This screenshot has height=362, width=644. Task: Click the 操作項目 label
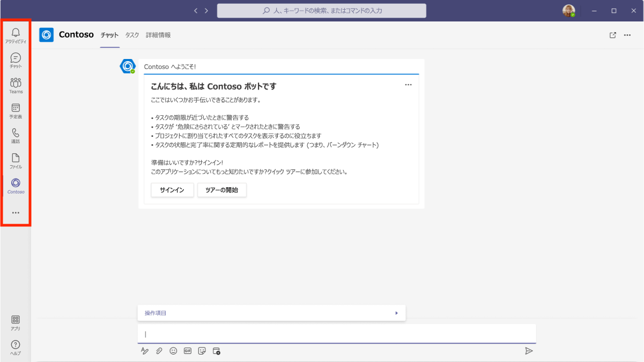(156, 313)
